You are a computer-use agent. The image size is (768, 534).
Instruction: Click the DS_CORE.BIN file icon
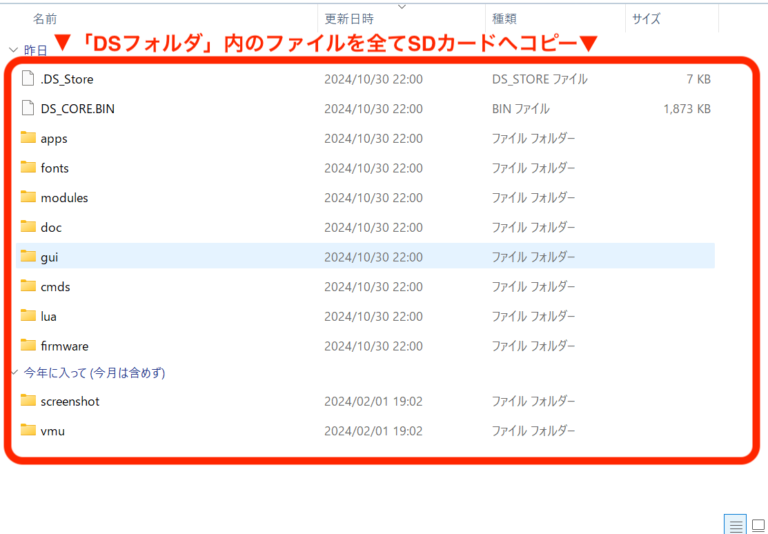28,108
